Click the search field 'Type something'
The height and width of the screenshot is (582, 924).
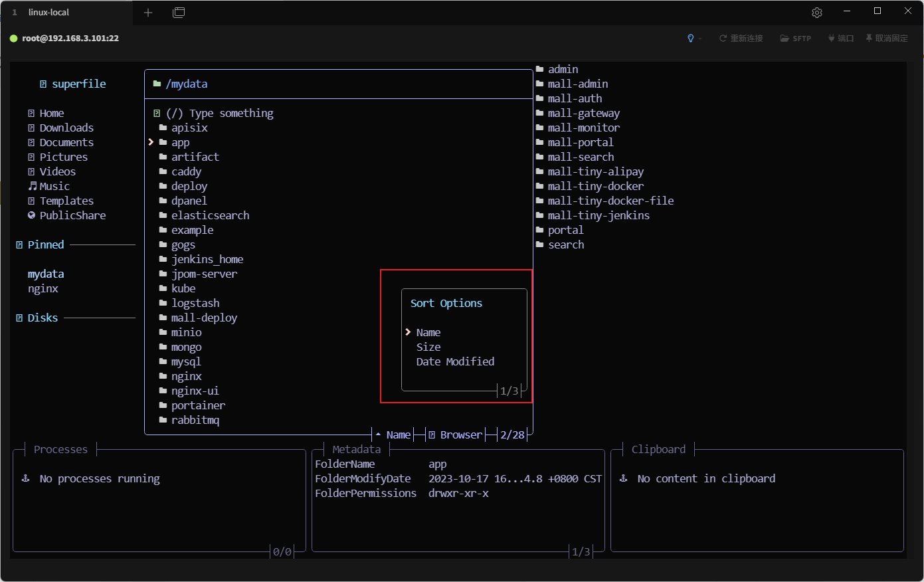click(x=231, y=113)
